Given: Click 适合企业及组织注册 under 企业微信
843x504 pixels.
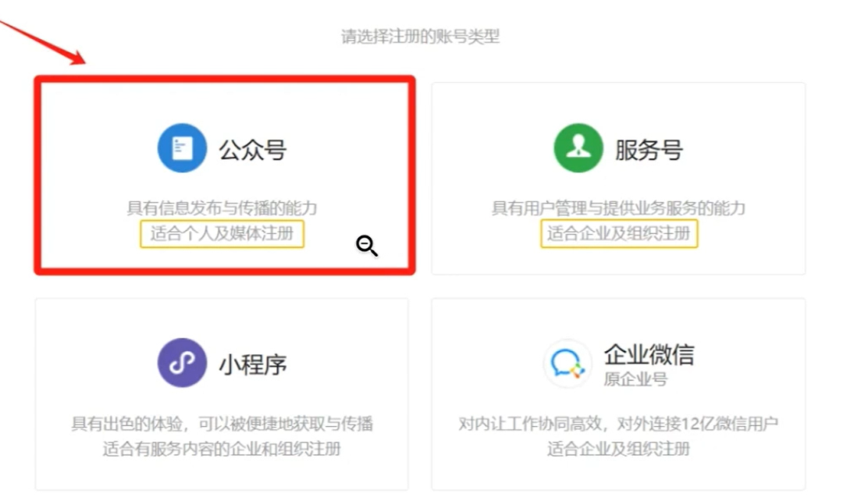Looking at the screenshot, I should coord(618,449).
